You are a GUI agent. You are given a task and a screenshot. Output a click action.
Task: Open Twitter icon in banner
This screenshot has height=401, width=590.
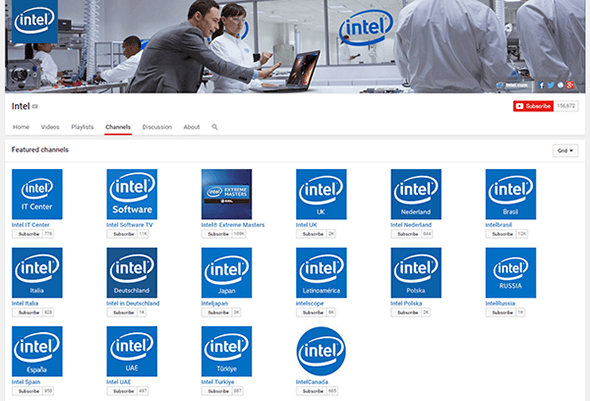(x=551, y=85)
